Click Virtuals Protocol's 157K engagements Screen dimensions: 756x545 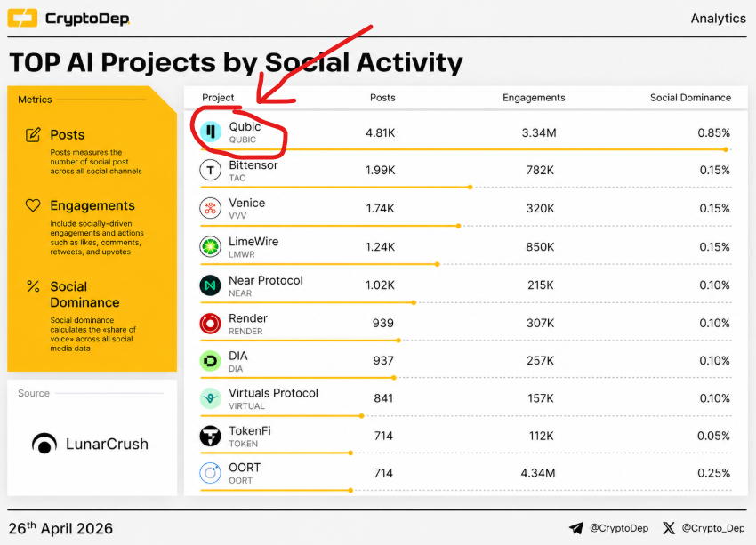(x=541, y=398)
